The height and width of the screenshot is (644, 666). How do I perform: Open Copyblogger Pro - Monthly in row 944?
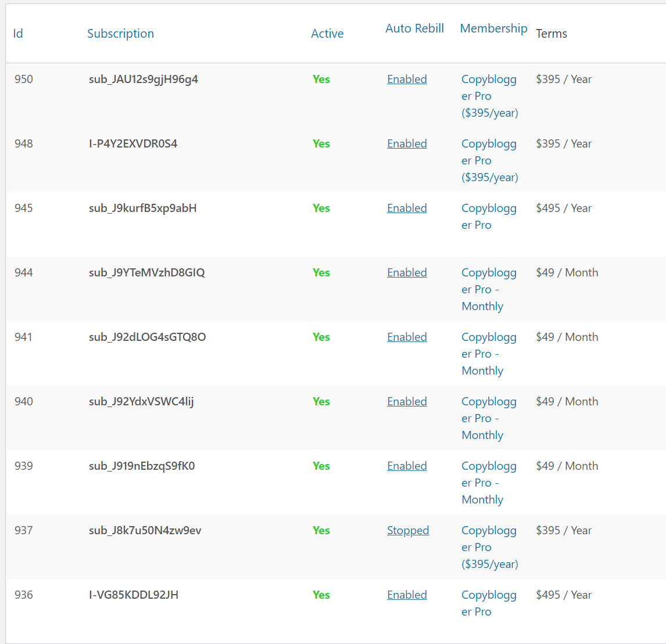click(489, 290)
